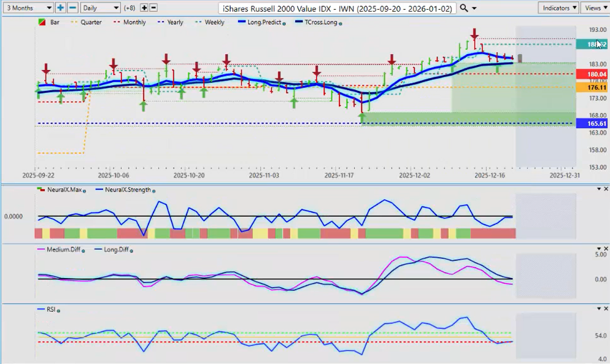610x364 pixels.
Task: Click the iShares Russell 2000 symbol title field
Action: tap(338, 8)
